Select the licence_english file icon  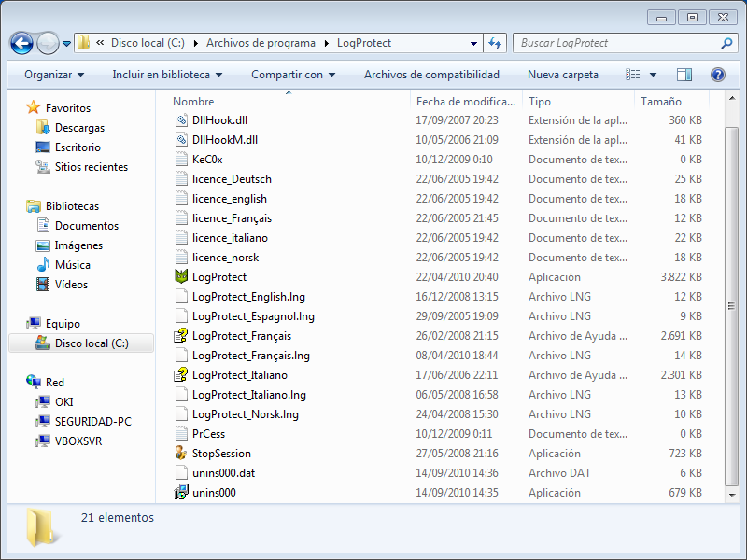pyautogui.click(x=181, y=198)
